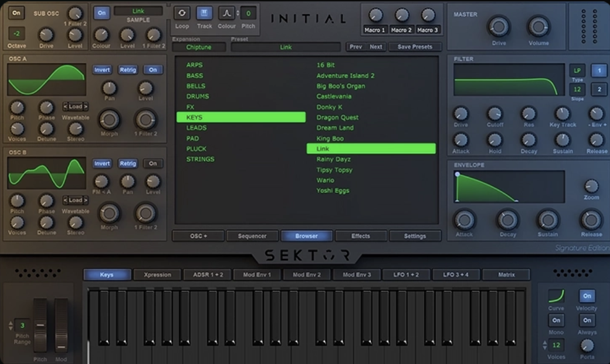This screenshot has height=364, width=610.
Task: Click the OSC A waveform display
Action: 47,80
